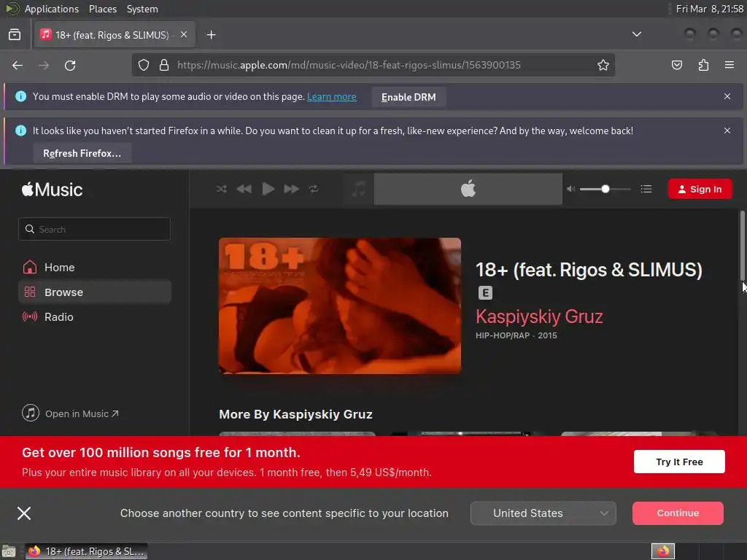The width and height of the screenshot is (747, 560).
Task: Click the music note artwork placeholder
Action: click(x=358, y=189)
